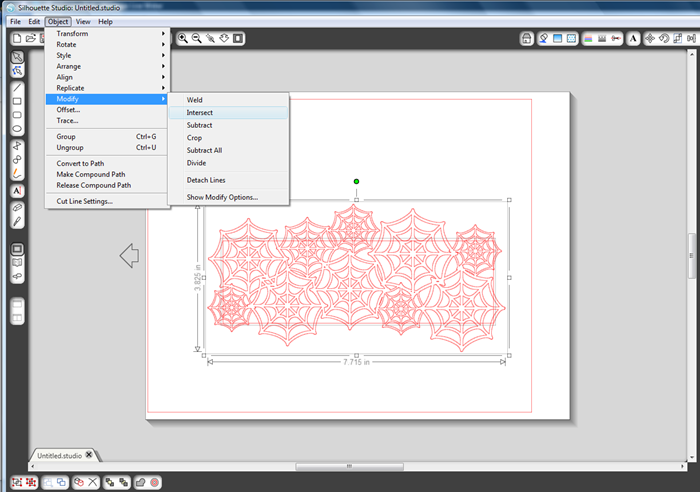Open the Line Color window
Viewport: 700px width, 492px height.
(588, 39)
